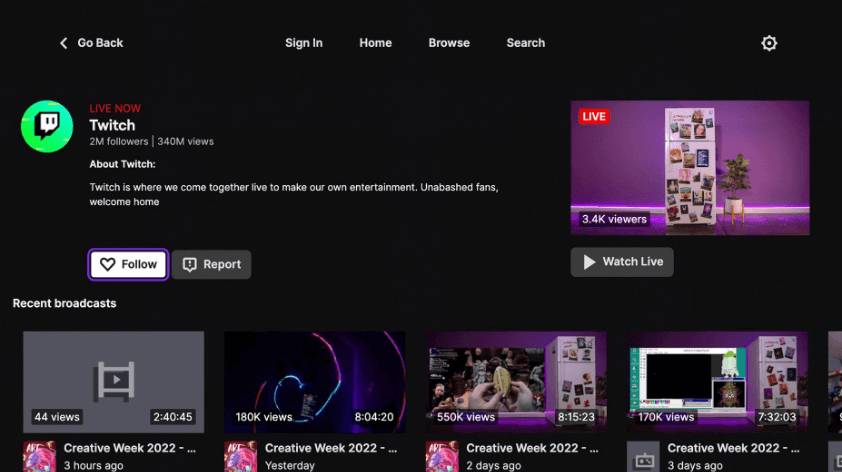Click the Go Back chevron arrow
The width and height of the screenshot is (842, 472).
pos(63,43)
